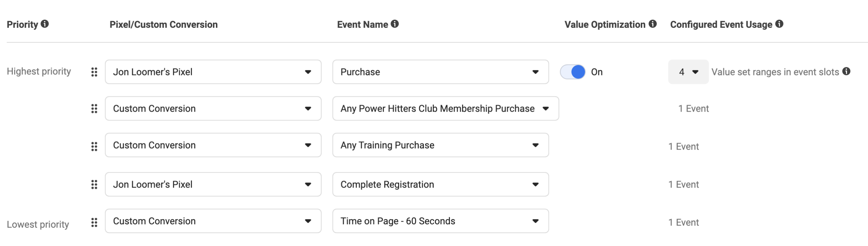868x246 pixels.
Task: Click the On label beside the toggle
Action: click(x=597, y=72)
